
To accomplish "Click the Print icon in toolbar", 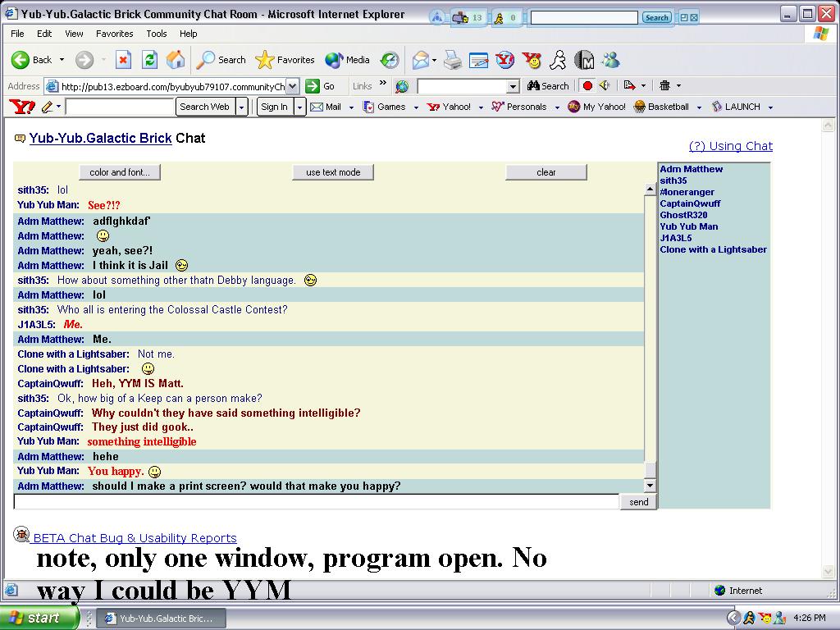I will (x=453, y=60).
